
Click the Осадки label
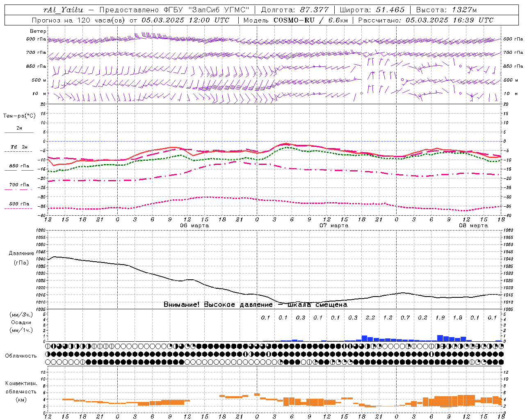[x=22, y=322]
